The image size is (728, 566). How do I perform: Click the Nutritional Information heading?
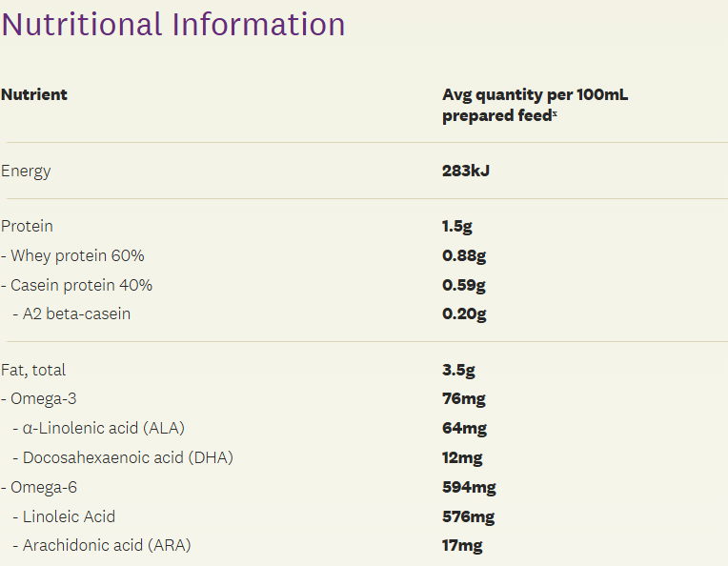point(173,24)
